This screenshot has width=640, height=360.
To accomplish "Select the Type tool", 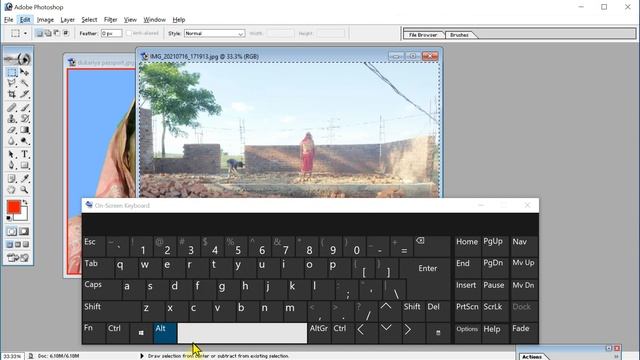I will (x=24, y=154).
